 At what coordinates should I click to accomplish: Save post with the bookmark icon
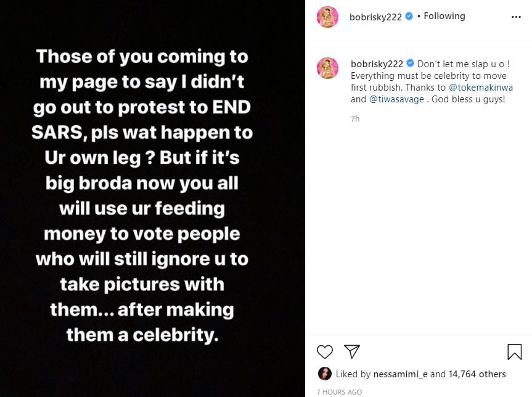514,351
